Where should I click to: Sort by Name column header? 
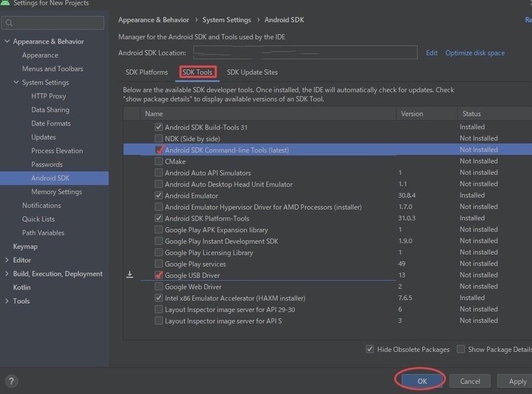point(268,113)
